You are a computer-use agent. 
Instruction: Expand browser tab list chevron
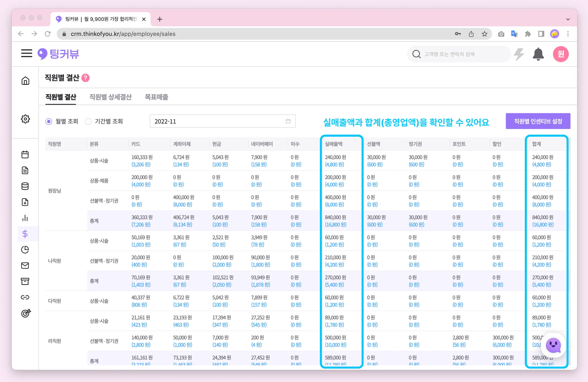[x=568, y=19]
